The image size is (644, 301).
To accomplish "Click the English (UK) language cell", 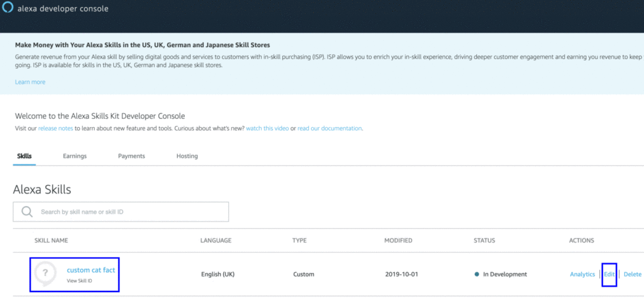I will tap(218, 275).
